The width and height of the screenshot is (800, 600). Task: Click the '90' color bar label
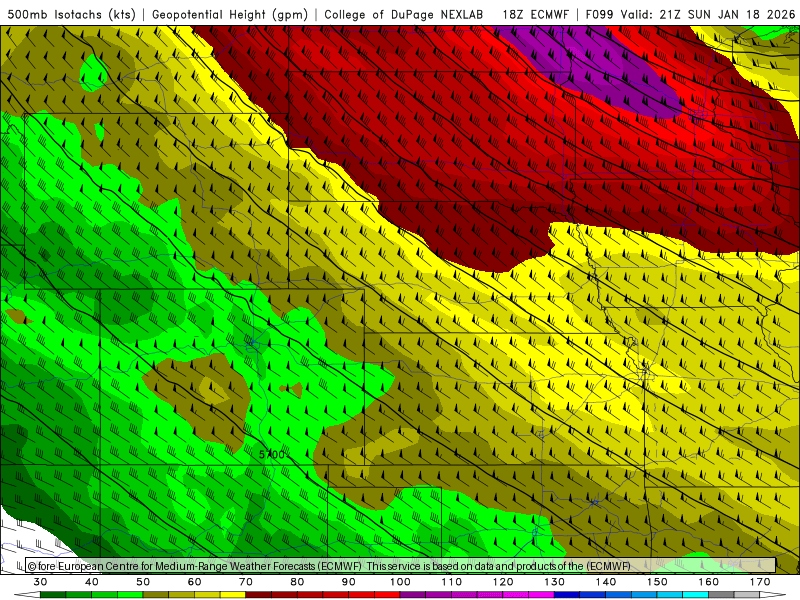pos(349,582)
